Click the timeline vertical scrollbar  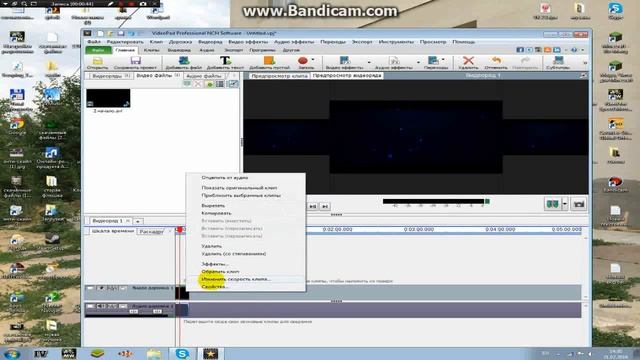point(586,267)
